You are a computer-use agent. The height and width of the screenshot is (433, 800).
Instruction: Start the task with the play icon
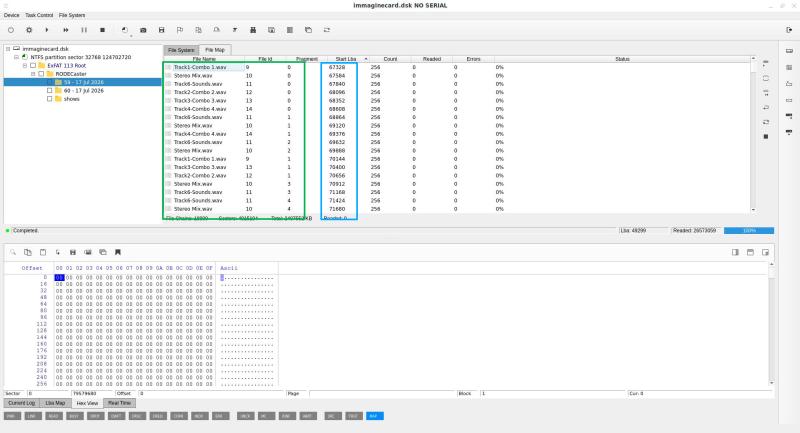point(47,30)
